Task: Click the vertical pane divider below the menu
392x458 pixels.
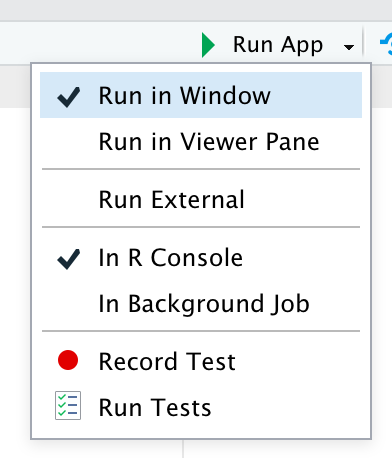Action: (183, 449)
